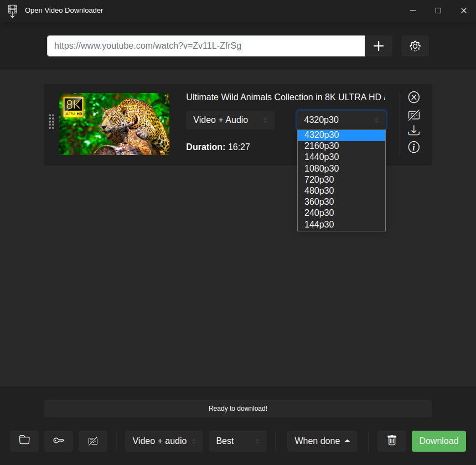This screenshot has height=465, width=476.
Task: Open download folder via folder icon
Action: (x=24, y=441)
